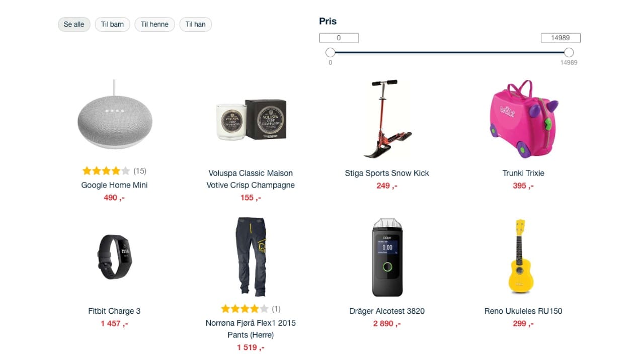Open the Stiga Sports Snow Kick image
The height and width of the screenshot is (362, 644).
pyautogui.click(x=387, y=119)
